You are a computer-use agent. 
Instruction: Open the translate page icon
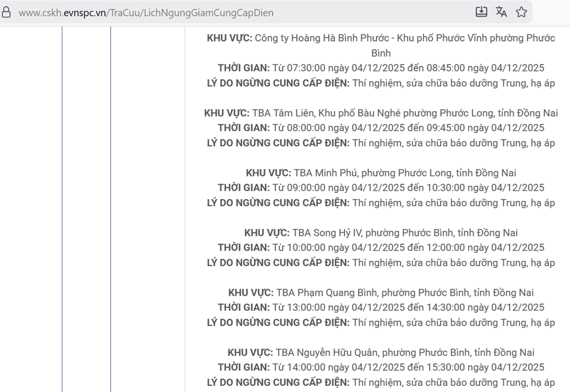coord(501,12)
